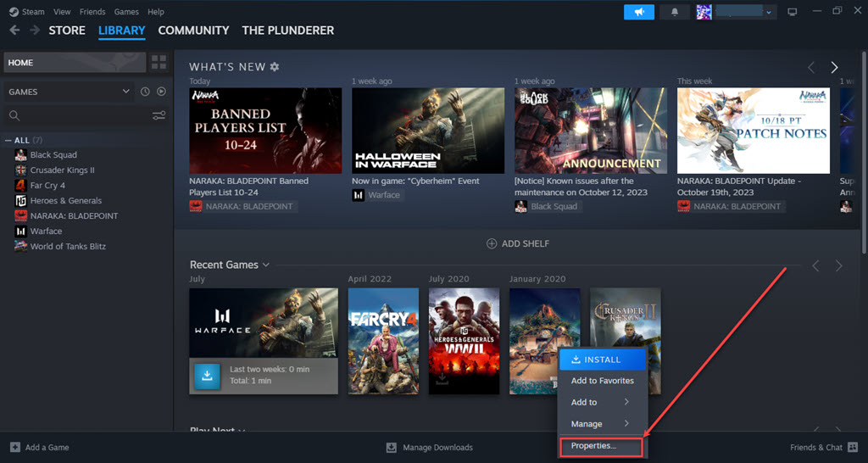
Task: Open the Help menu
Action: pyautogui.click(x=156, y=12)
